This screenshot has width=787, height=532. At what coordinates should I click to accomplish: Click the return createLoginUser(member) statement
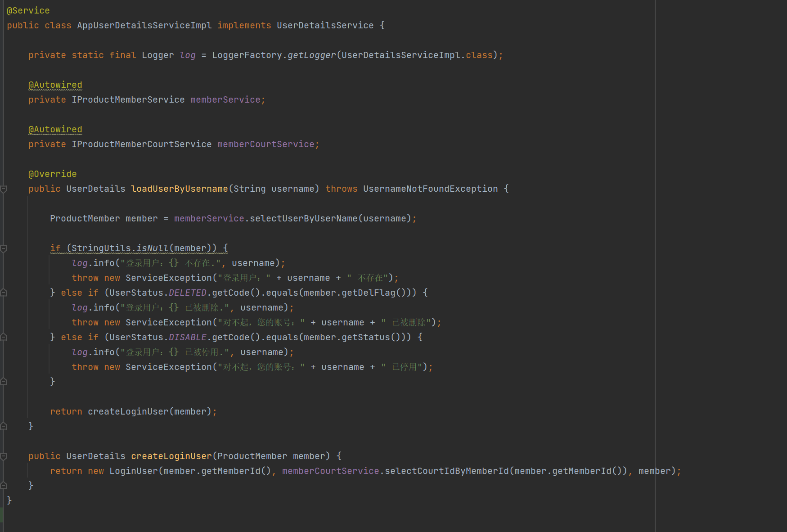coord(134,411)
